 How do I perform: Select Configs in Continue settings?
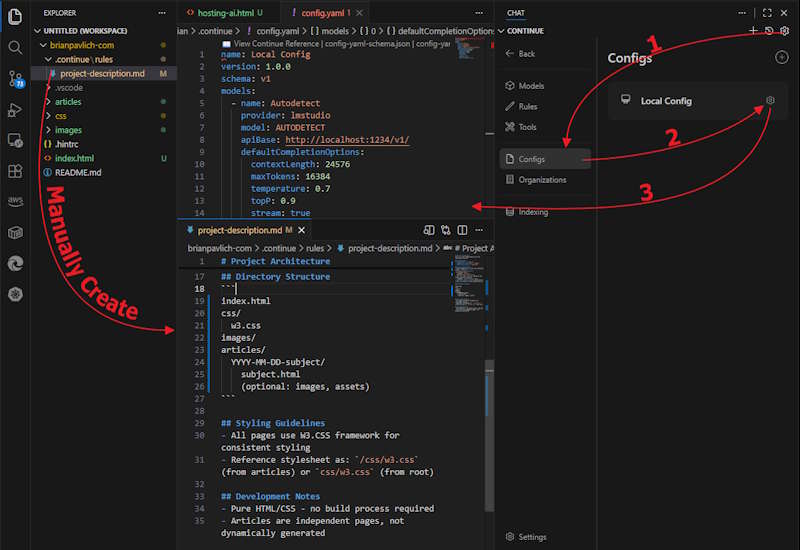(545, 159)
